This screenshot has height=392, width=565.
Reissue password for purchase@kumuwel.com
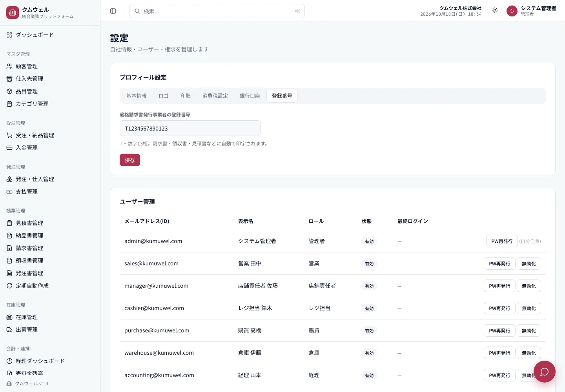[x=499, y=330]
